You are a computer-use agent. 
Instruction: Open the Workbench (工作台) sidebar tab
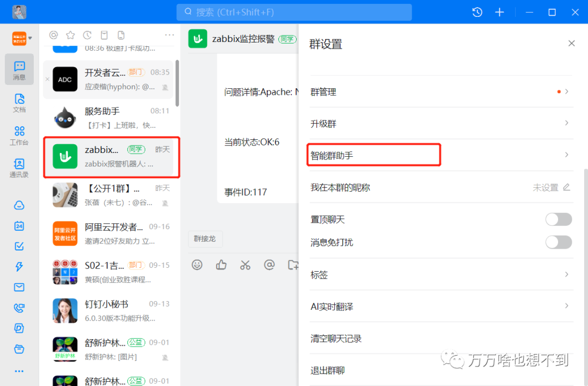click(x=19, y=136)
